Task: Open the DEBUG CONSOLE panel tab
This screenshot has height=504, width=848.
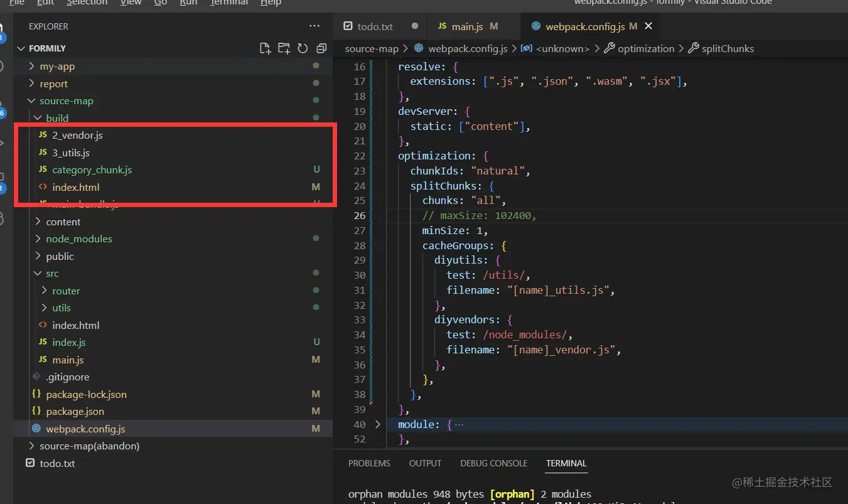Action: click(493, 463)
